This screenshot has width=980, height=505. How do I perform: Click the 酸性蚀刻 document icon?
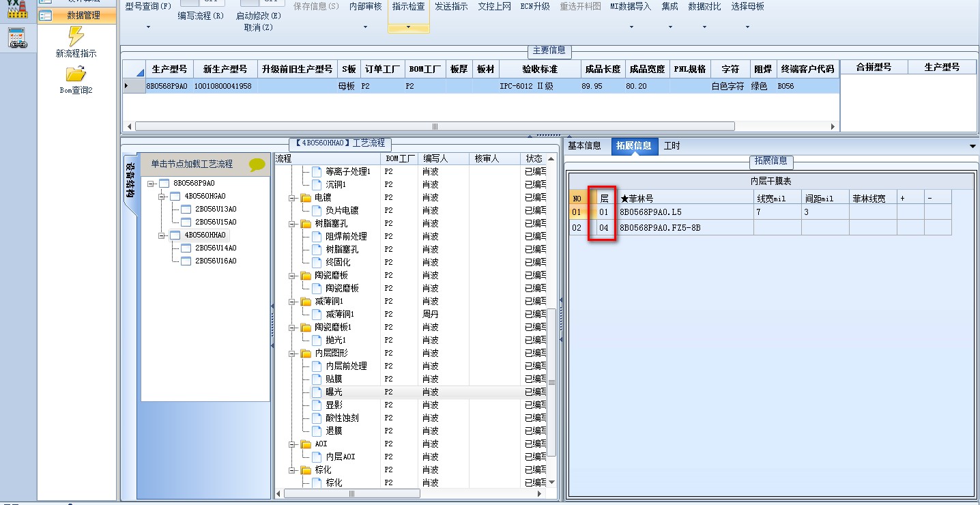317,418
